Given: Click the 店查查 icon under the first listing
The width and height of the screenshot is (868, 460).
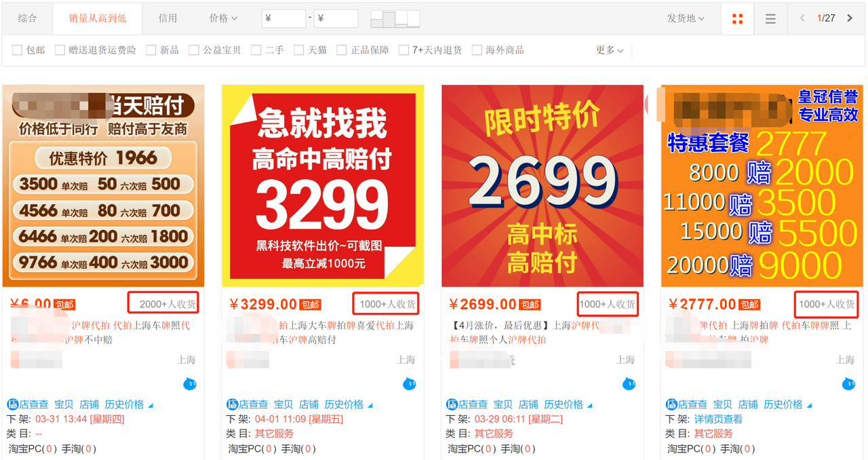Looking at the screenshot, I should [x=12, y=404].
